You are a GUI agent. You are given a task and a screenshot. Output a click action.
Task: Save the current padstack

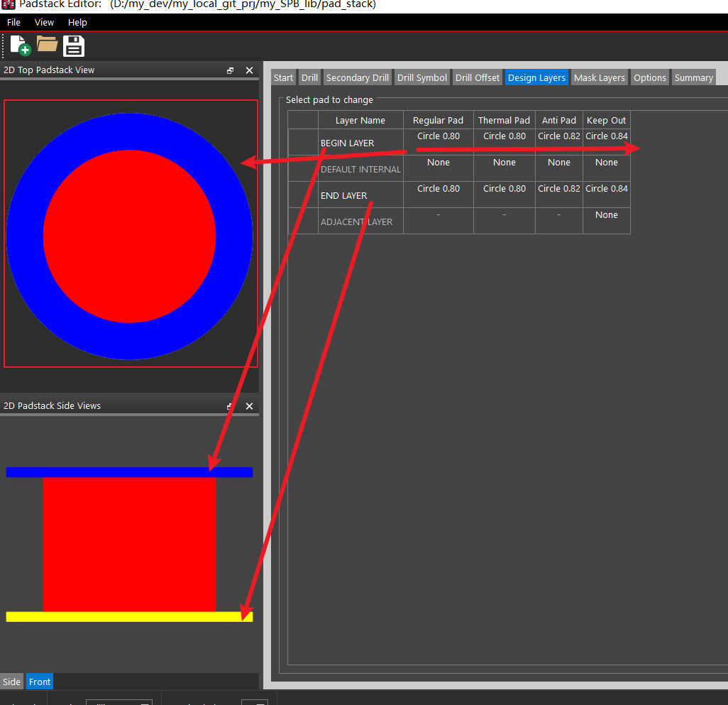[x=73, y=45]
